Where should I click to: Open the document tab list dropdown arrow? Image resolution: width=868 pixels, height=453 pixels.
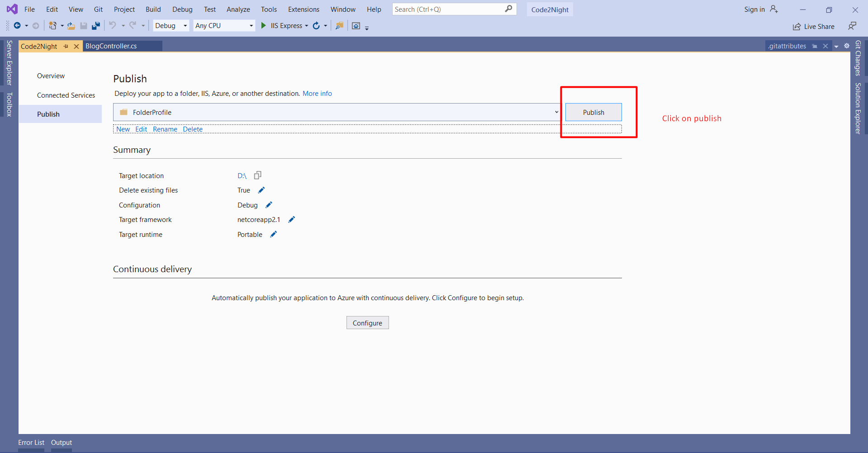[x=836, y=46]
